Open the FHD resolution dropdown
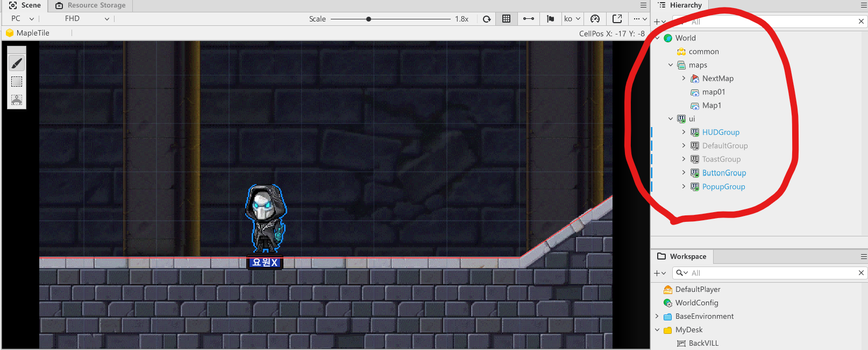Image resolution: width=868 pixels, height=350 pixels. 87,19
